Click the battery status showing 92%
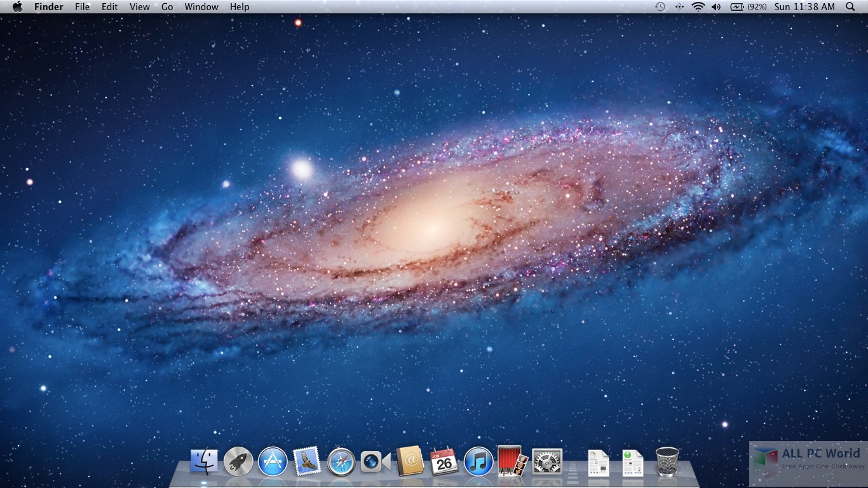Image resolution: width=868 pixels, height=488 pixels. point(748,7)
